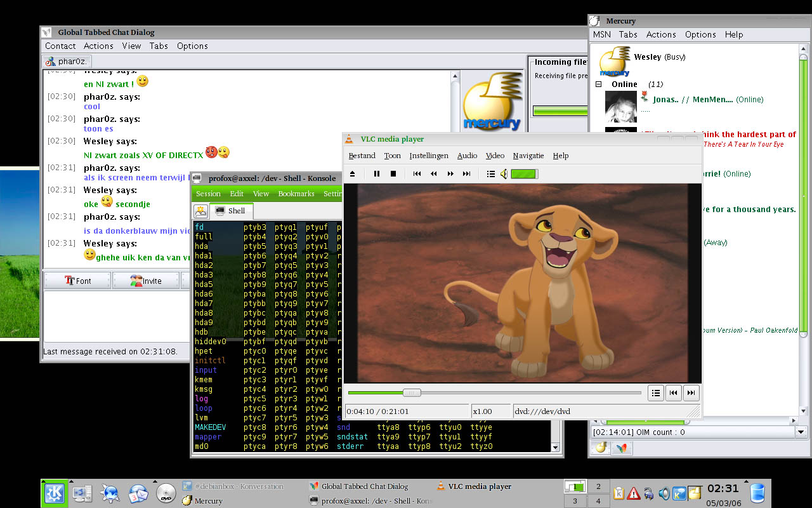Fast-forward the video in VLC
Viewport: 812px width, 508px height.
tap(450, 174)
